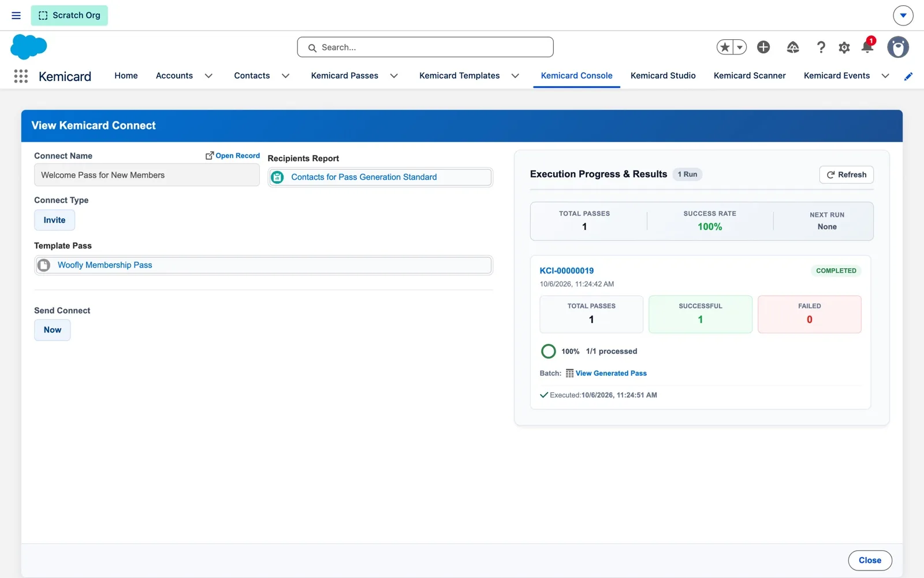The width and height of the screenshot is (924, 578).
Task: Go to the Home tab
Action: tap(126, 76)
